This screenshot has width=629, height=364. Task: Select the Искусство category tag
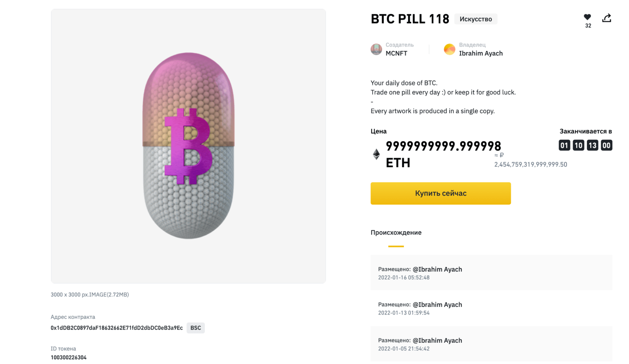476,19
